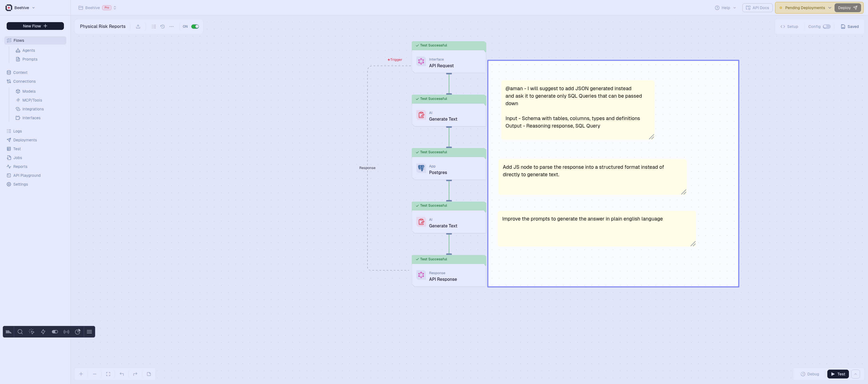Click the three-dots more options icon
868x384 pixels.
pyautogui.click(x=172, y=27)
